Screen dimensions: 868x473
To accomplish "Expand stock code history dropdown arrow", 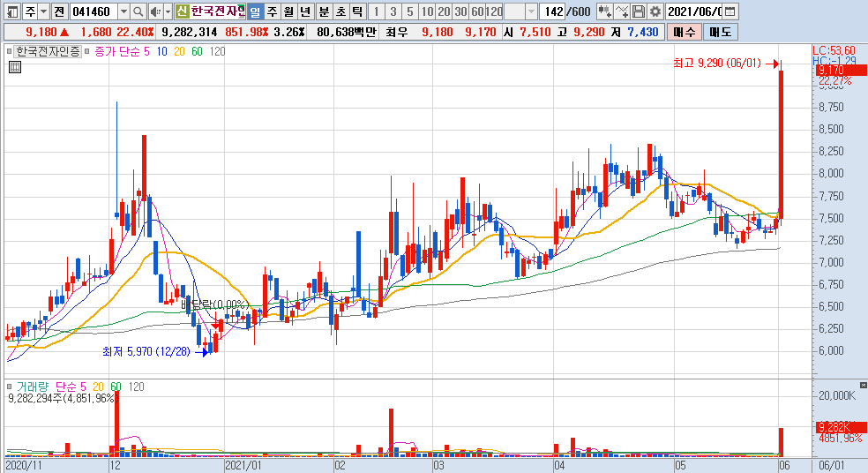I will click(124, 11).
